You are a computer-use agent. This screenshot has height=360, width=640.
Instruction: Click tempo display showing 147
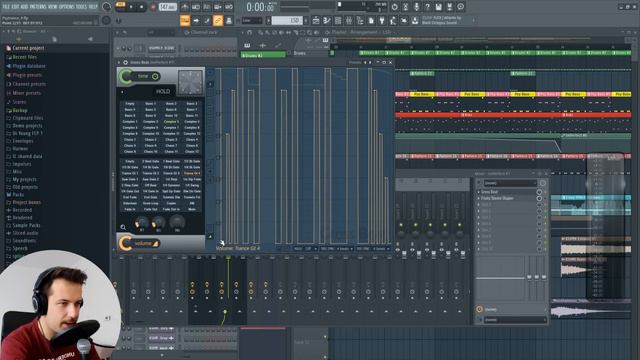tap(168, 7)
